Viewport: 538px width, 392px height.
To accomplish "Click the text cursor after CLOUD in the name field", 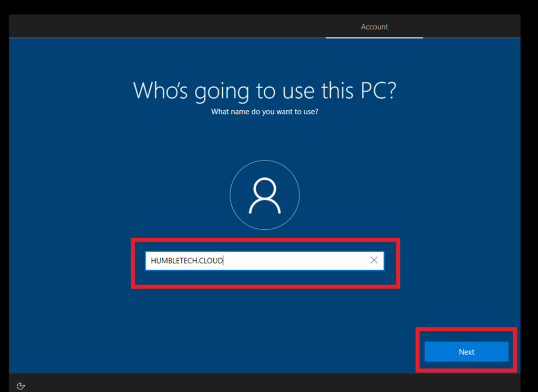I will click(x=224, y=261).
